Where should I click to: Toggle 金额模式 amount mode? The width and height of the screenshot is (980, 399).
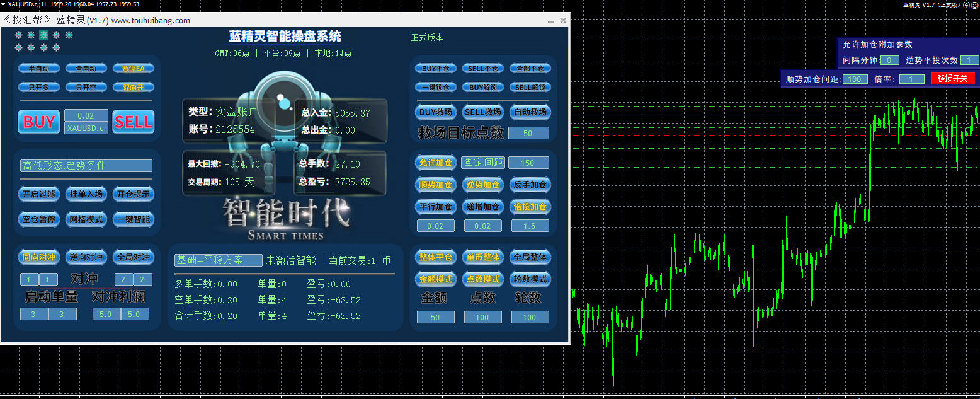[x=436, y=279]
